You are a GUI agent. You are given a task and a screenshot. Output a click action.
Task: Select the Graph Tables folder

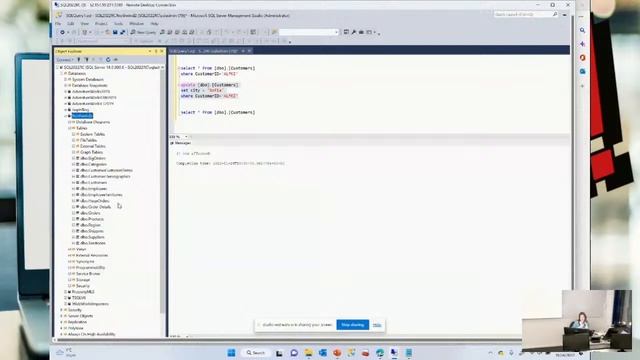pos(91,152)
